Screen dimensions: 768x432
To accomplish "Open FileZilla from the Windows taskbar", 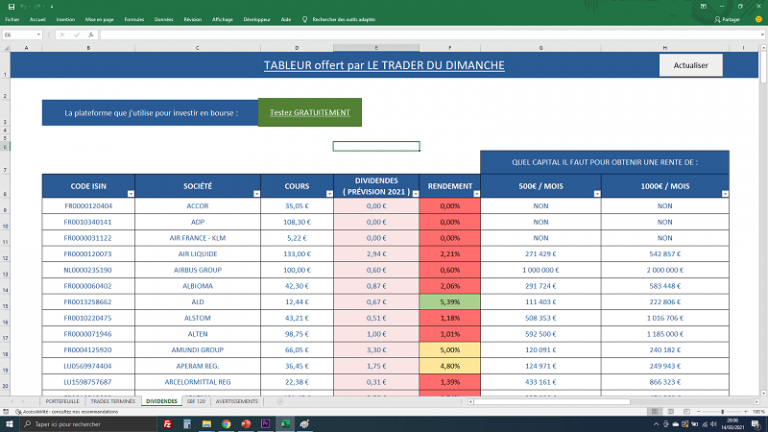I will point(167,424).
